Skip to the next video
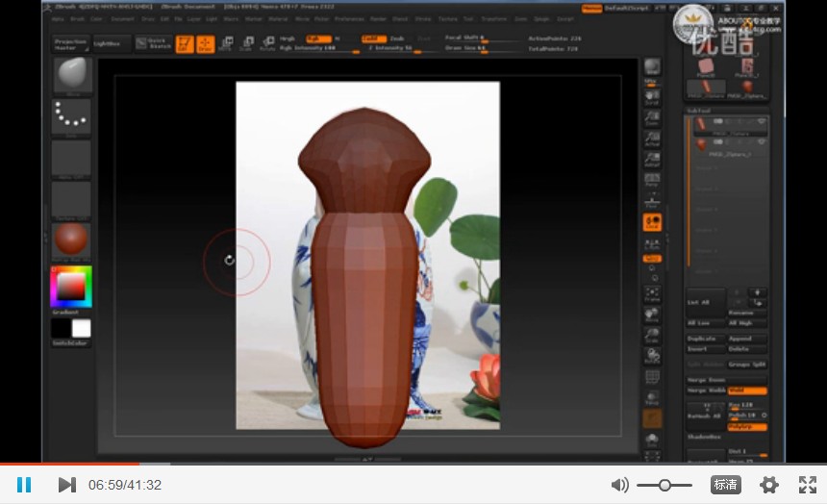 (67, 485)
